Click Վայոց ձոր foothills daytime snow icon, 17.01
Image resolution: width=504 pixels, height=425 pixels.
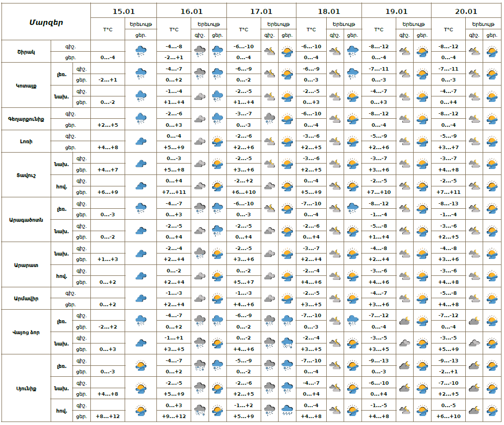287,343
